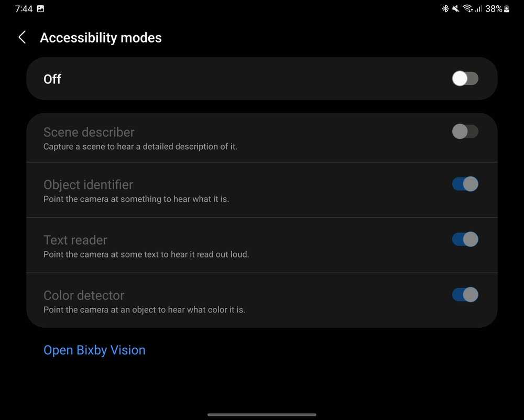Disable the Text reader switch

[465, 239]
